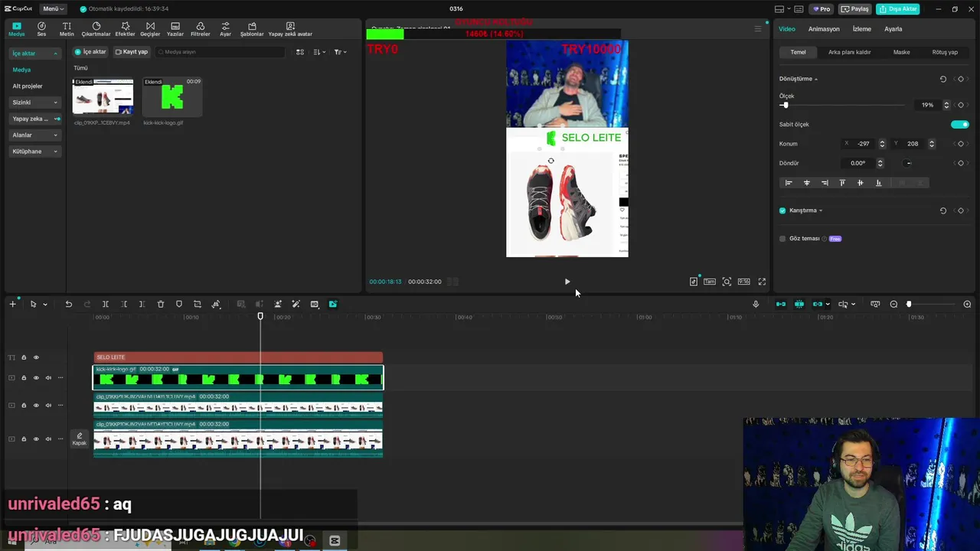
Task: Align the clip to the bottom edge
Action: 878,183
